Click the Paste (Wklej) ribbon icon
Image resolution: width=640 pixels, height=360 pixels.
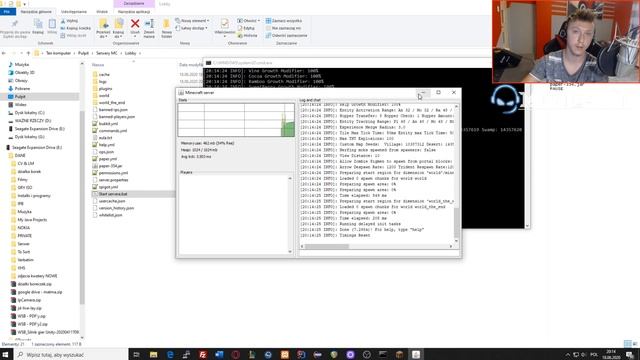pos(52,24)
